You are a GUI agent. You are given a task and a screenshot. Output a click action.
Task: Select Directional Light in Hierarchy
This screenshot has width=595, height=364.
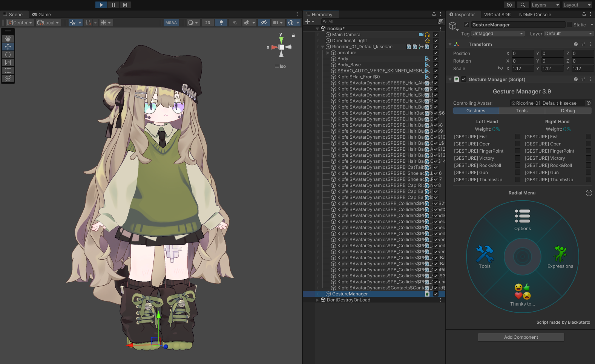[350, 41]
